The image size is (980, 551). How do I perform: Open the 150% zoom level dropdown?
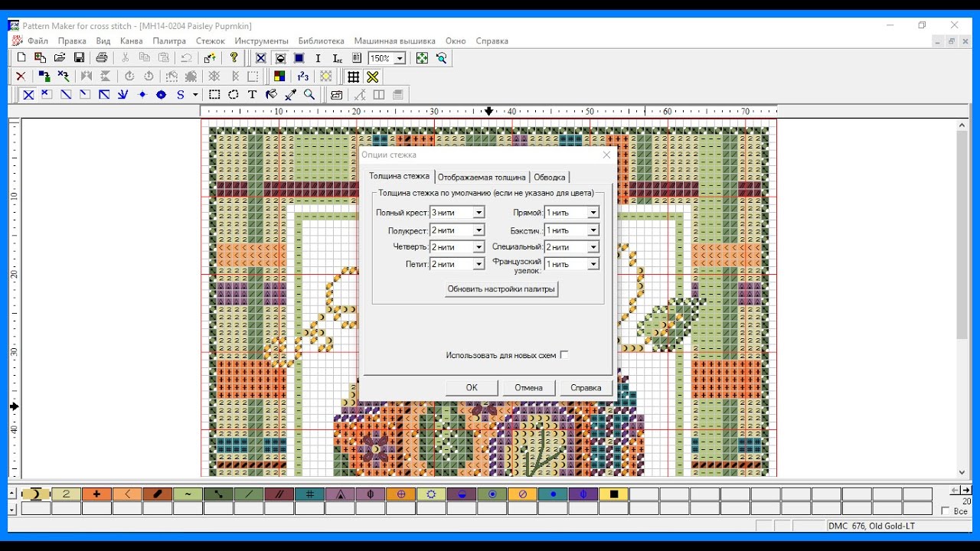pos(400,58)
